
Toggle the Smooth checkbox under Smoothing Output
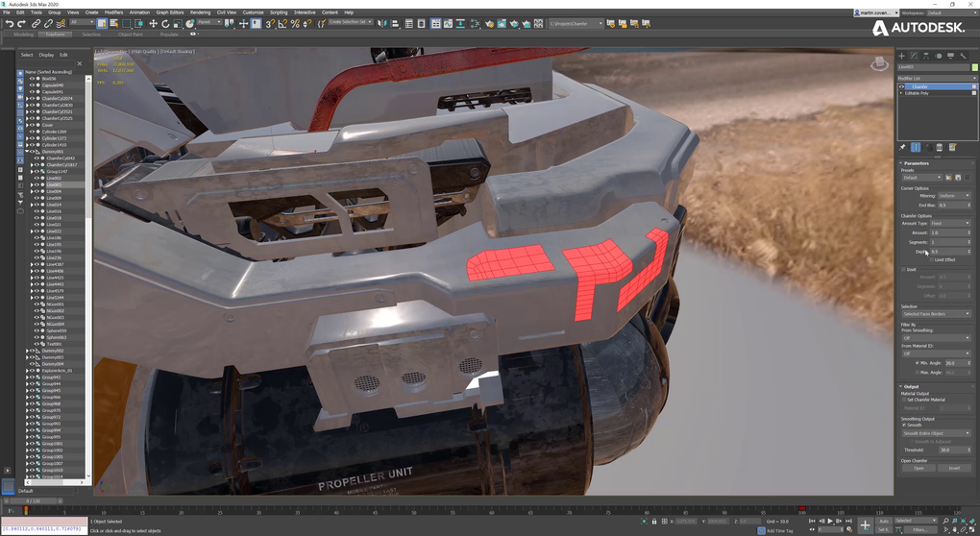point(904,425)
